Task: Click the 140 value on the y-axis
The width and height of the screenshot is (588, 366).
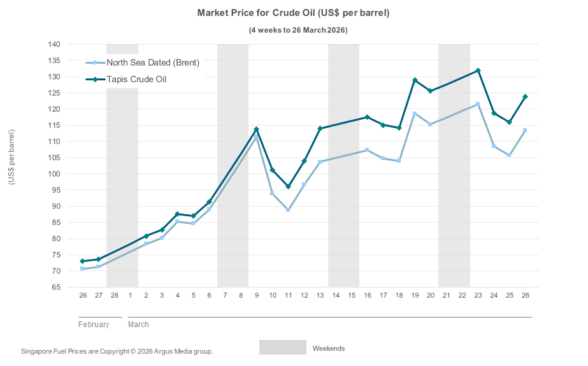Action: pyautogui.click(x=54, y=45)
